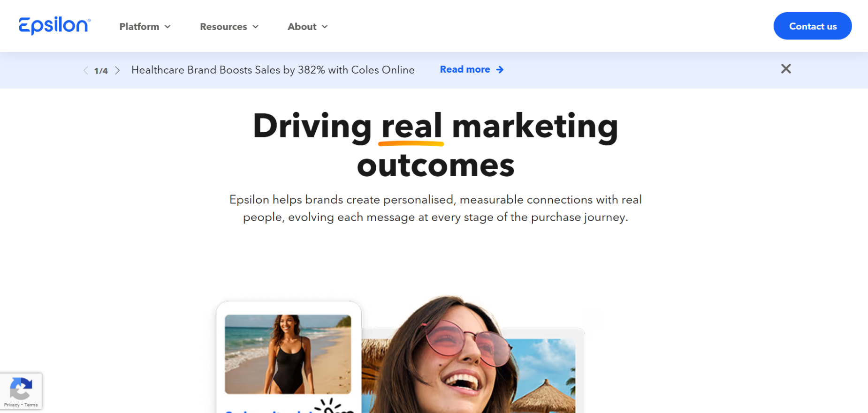This screenshot has height=413, width=868.
Task: Go to previous announcement with left chevron
Action: point(85,70)
